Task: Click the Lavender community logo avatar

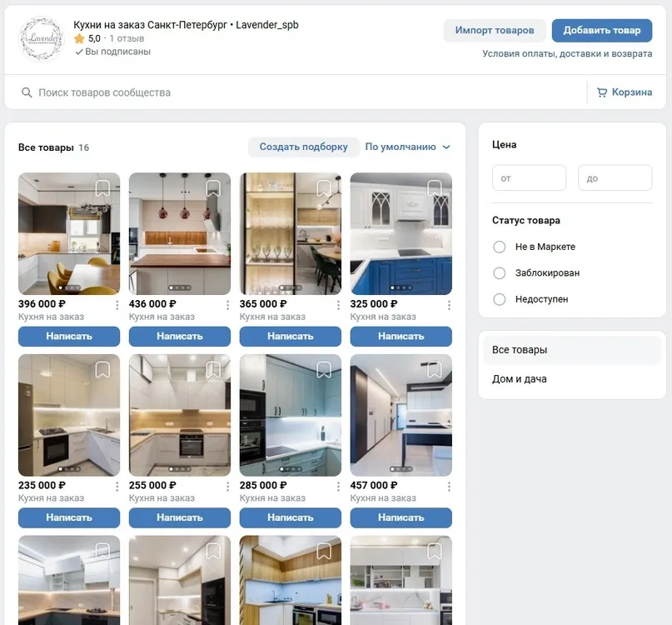Action: point(41,39)
